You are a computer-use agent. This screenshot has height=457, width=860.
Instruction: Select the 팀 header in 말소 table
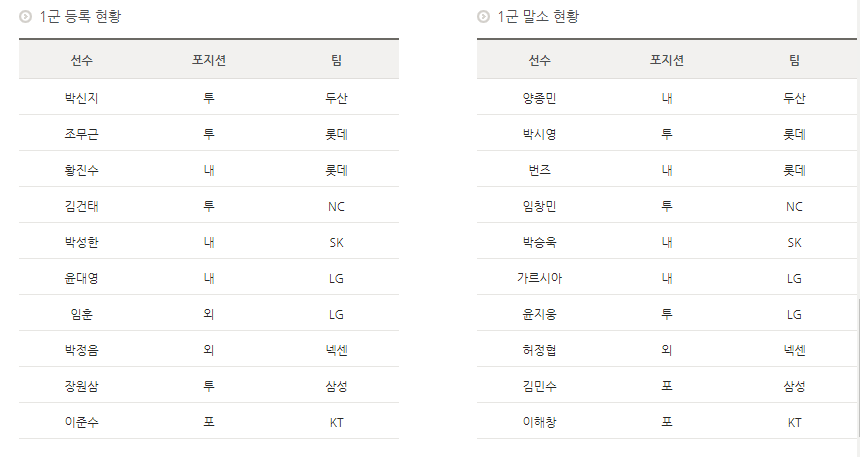(794, 60)
